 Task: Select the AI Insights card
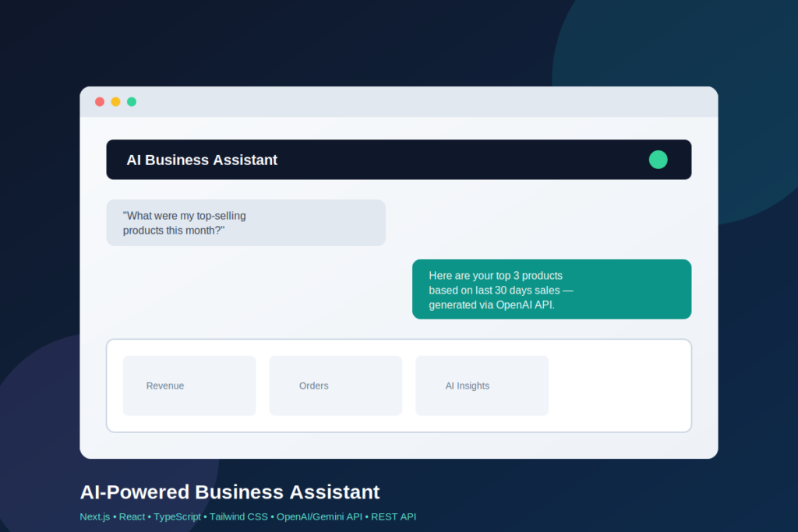482,386
